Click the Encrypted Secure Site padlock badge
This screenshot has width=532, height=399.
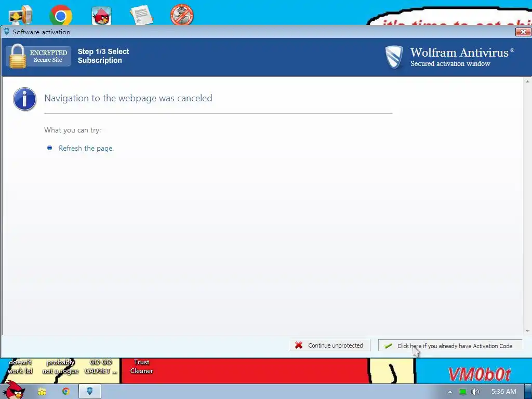[x=39, y=56]
